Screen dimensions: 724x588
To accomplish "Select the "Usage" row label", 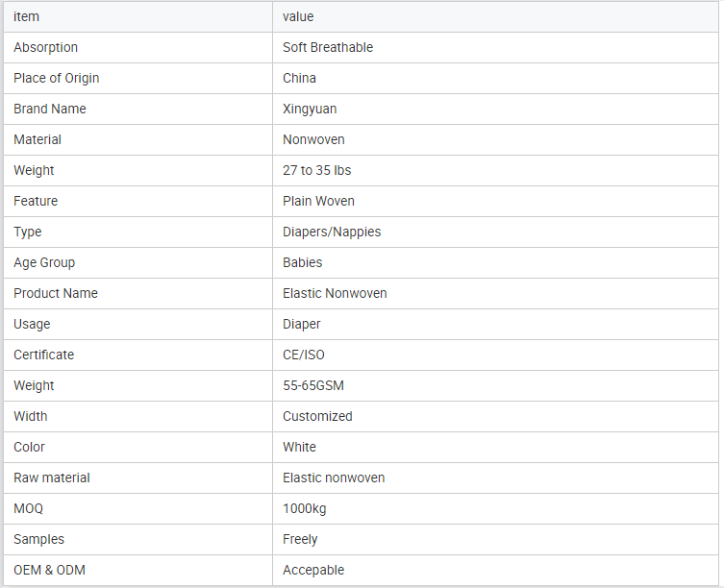I will 32,324.
